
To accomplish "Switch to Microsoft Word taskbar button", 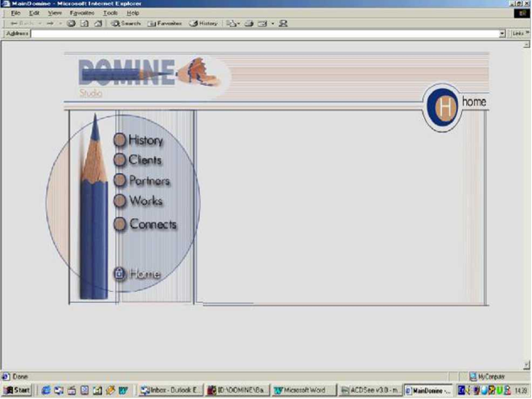I will (x=304, y=391).
